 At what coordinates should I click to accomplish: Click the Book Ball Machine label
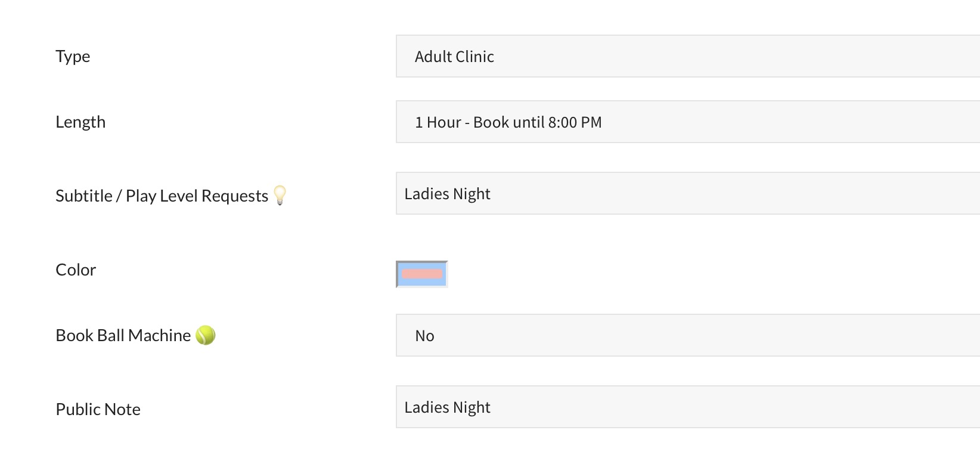tap(123, 336)
